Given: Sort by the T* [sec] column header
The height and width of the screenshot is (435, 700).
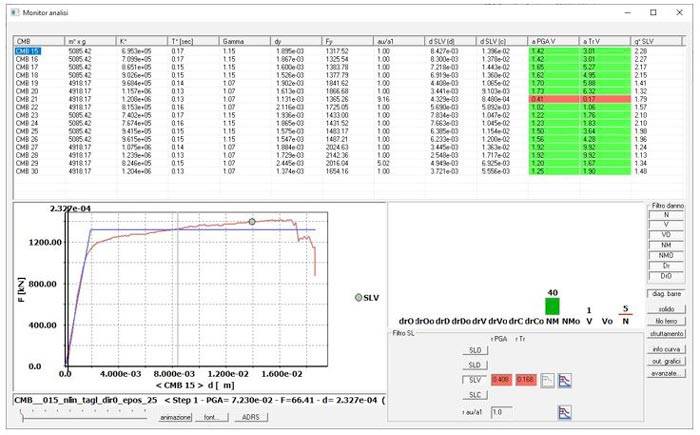Looking at the screenshot, I should point(193,41).
